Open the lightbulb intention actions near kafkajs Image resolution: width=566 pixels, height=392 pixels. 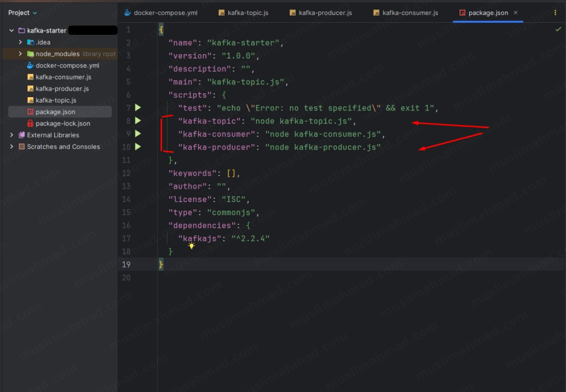pyautogui.click(x=191, y=245)
